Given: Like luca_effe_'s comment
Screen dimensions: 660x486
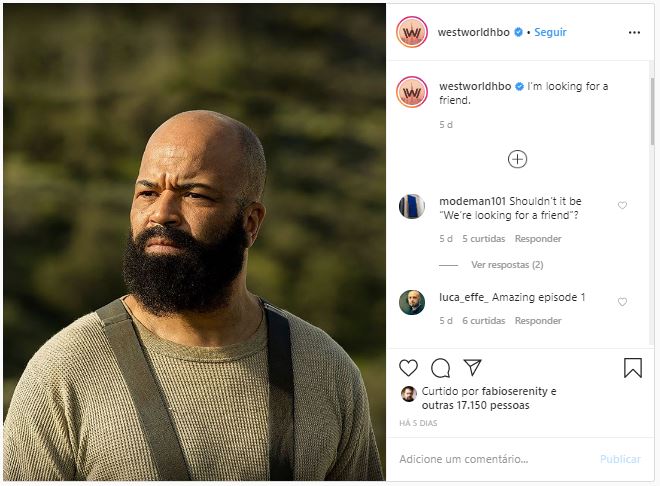Looking at the screenshot, I should point(622,301).
